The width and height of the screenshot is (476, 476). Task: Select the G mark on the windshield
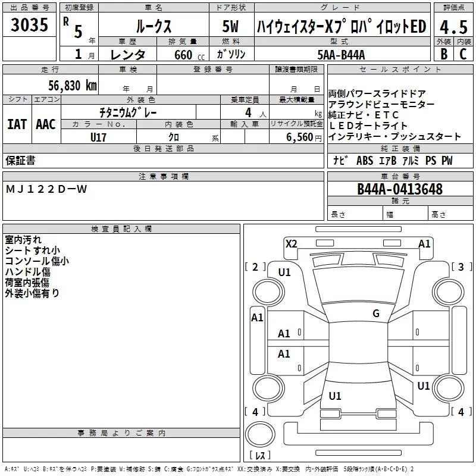(x=376, y=314)
